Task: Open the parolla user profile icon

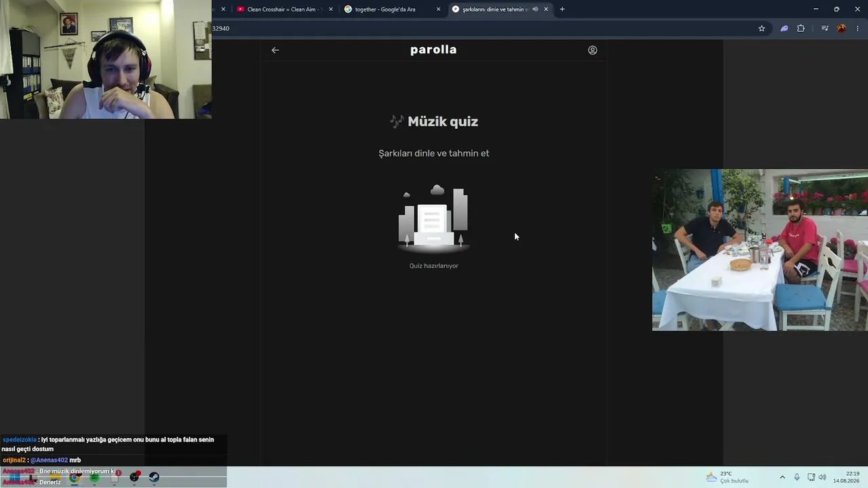Action: pyautogui.click(x=593, y=50)
